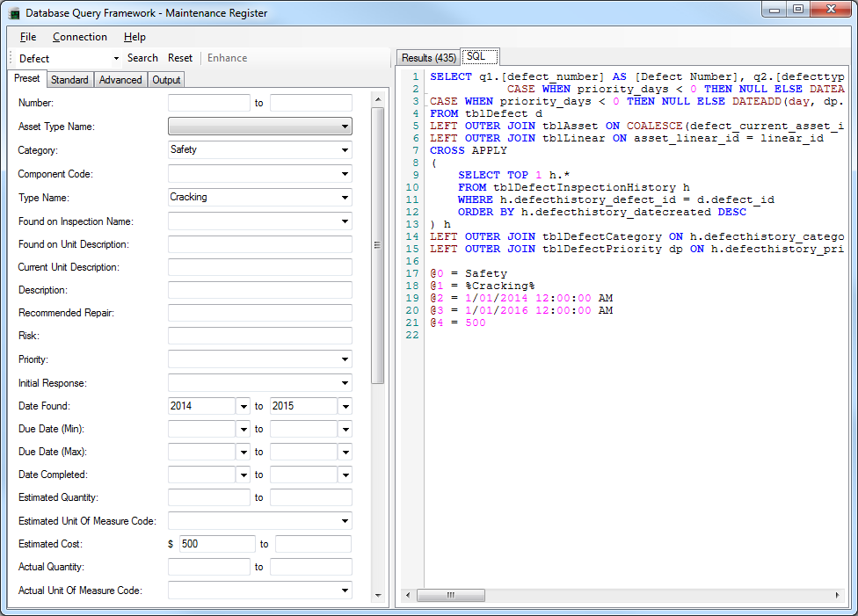Click Estimated Quantity to field
The image size is (858, 616).
311,497
